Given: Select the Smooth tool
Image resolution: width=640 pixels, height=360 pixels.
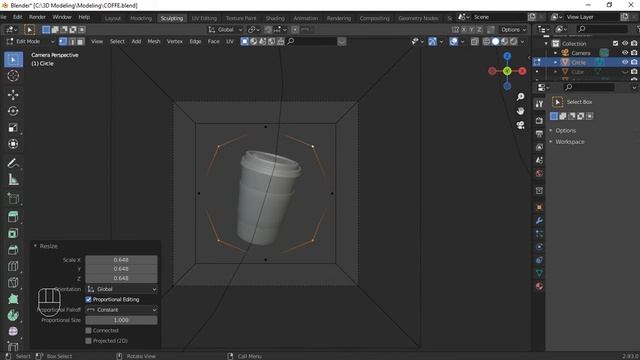Looking at the screenshot, I should (13, 331).
